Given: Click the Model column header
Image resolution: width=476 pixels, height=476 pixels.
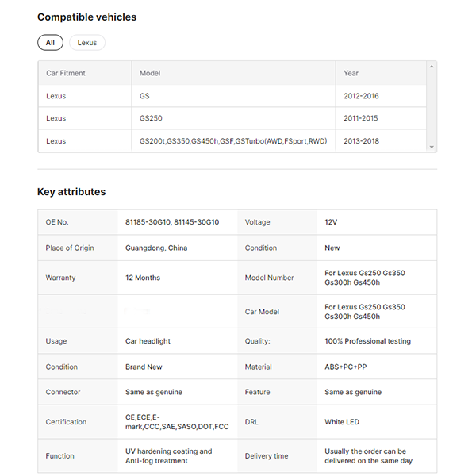Looking at the screenshot, I should pyautogui.click(x=150, y=73).
